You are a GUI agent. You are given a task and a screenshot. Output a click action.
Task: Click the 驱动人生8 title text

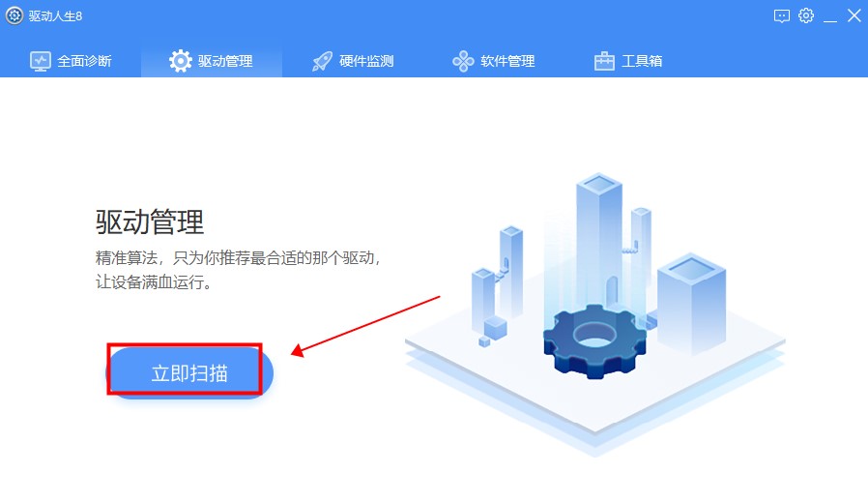click(55, 16)
